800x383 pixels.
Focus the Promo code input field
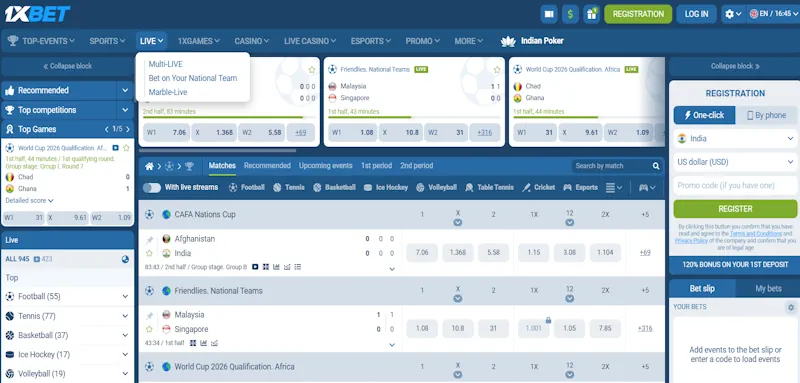tap(735, 186)
